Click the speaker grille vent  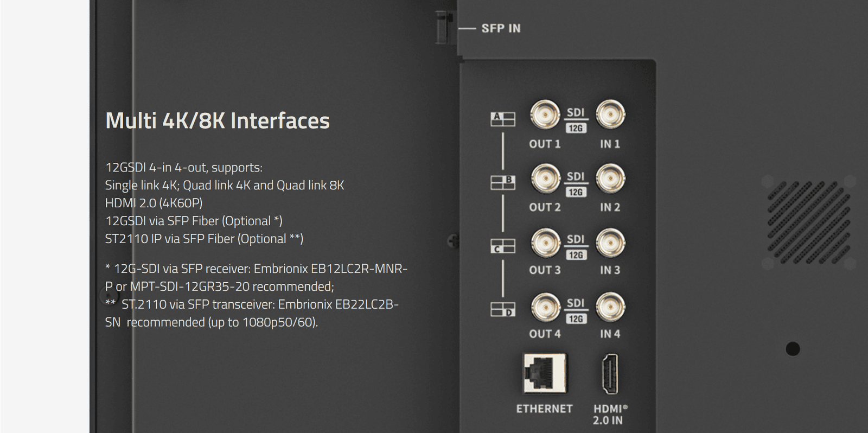tap(808, 222)
